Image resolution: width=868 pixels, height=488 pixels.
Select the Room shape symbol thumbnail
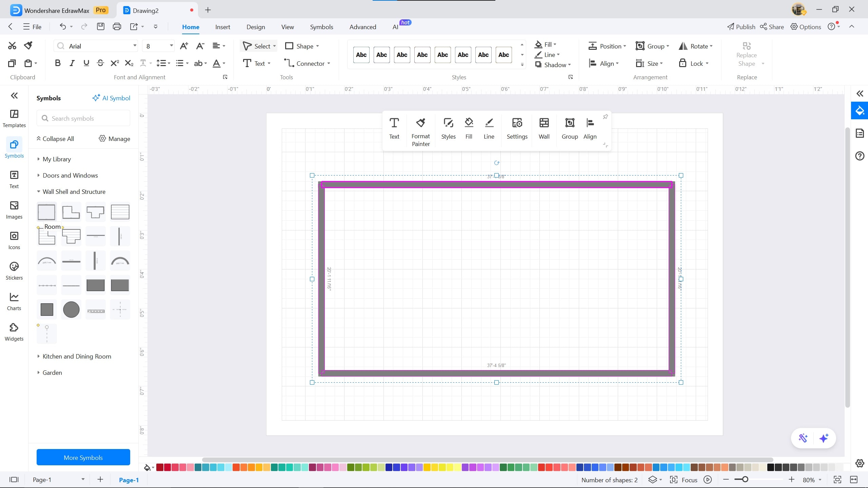pyautogui.click(x=46, y=212)
